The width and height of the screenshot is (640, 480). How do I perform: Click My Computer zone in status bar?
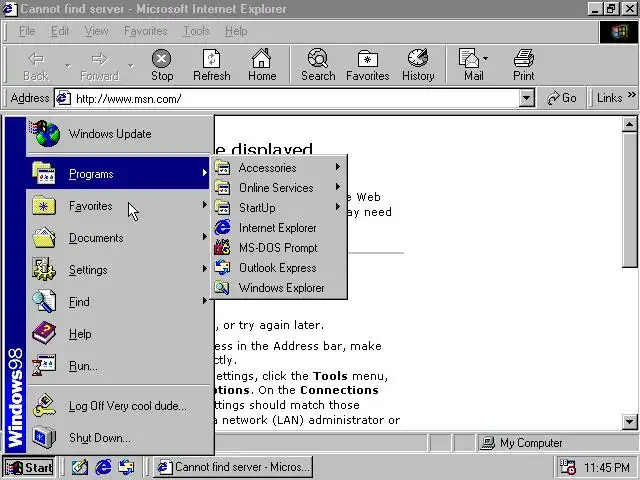coord(557,443)
